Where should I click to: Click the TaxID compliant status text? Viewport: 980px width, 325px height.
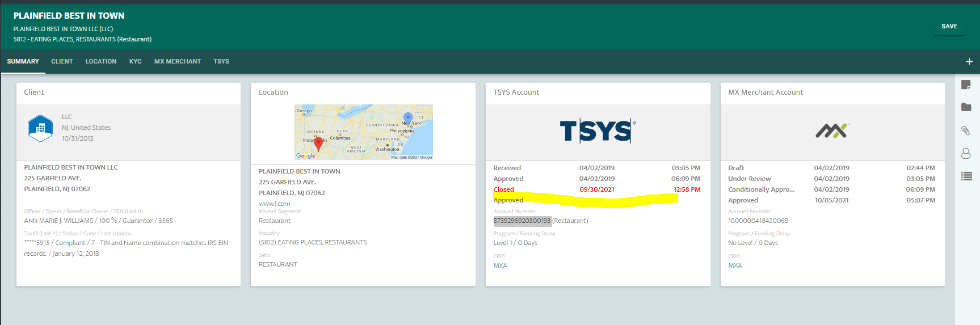click(x=126, y=248)
